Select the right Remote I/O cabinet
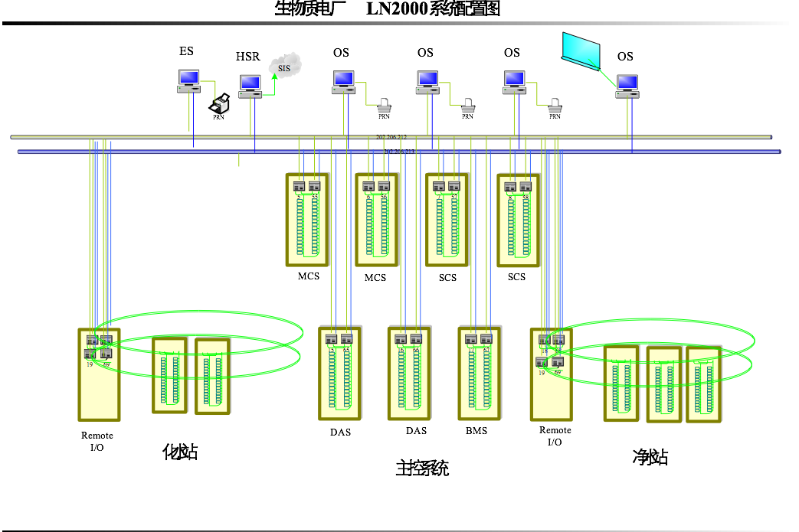Viewport: 799px width, 532px height. pos(551,375)
